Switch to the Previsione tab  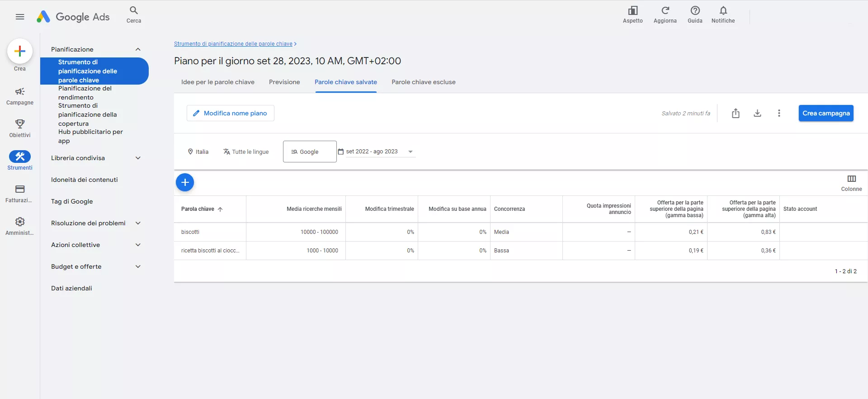click(284, 82)
